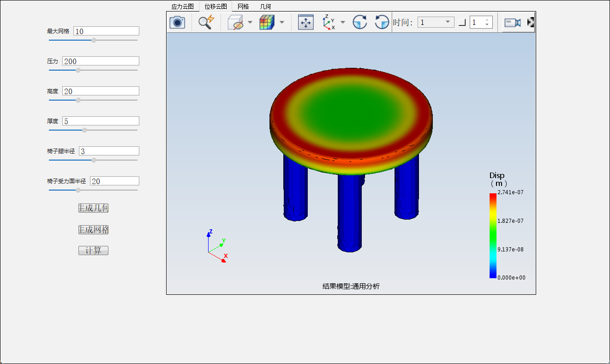Click the camera snapshot icon
This screenshot has height=364, width=610.
pyautogui.click(x=177, y=22)
